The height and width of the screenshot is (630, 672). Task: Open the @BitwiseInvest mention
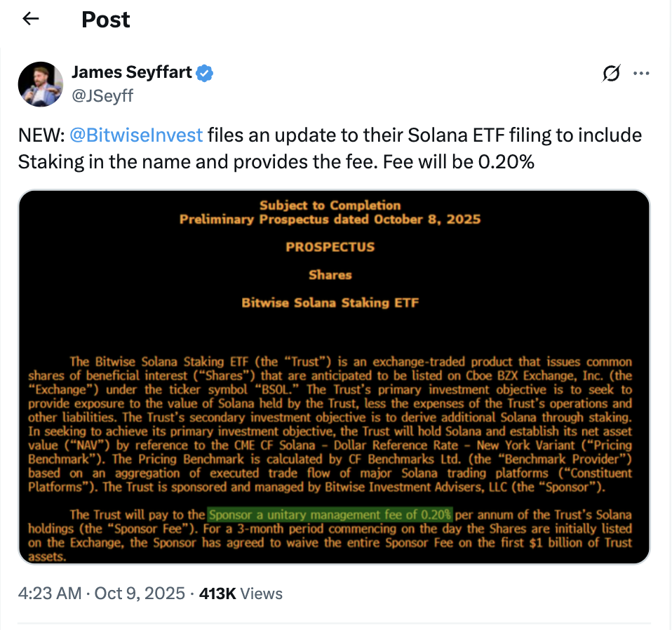click(136, 135)
